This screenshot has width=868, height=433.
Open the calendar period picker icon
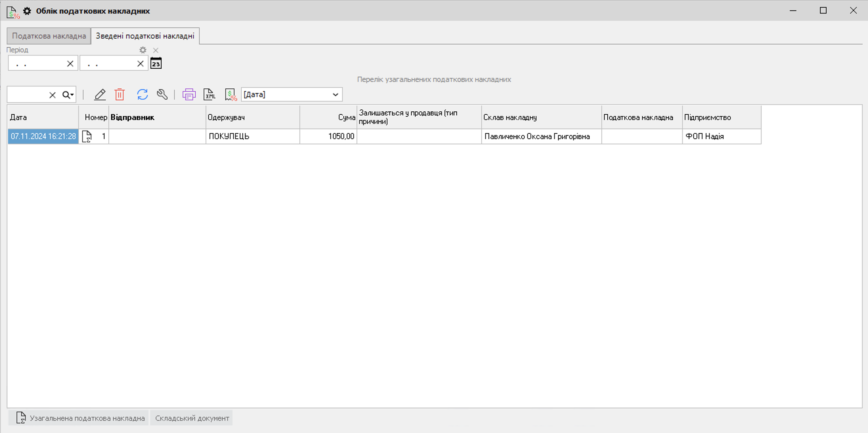point(156,63)
